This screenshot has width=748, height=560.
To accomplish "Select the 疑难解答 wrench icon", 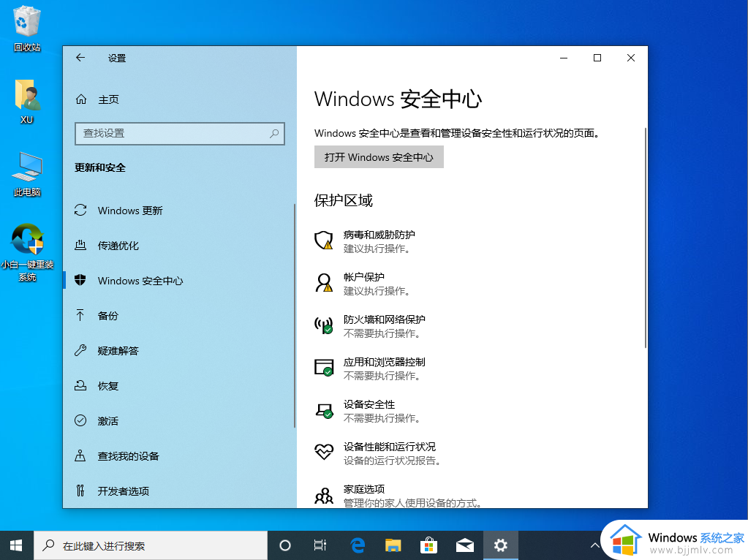I will pos(80,351).
